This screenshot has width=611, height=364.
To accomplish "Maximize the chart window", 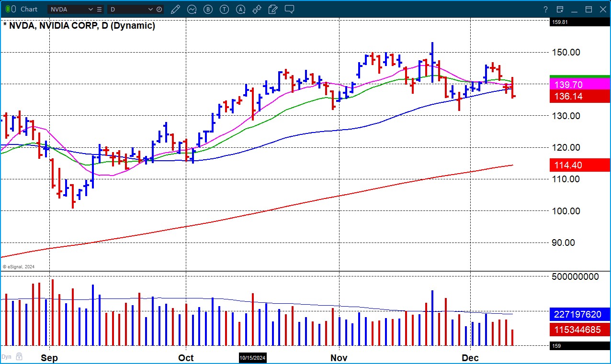I will (588, 10).
